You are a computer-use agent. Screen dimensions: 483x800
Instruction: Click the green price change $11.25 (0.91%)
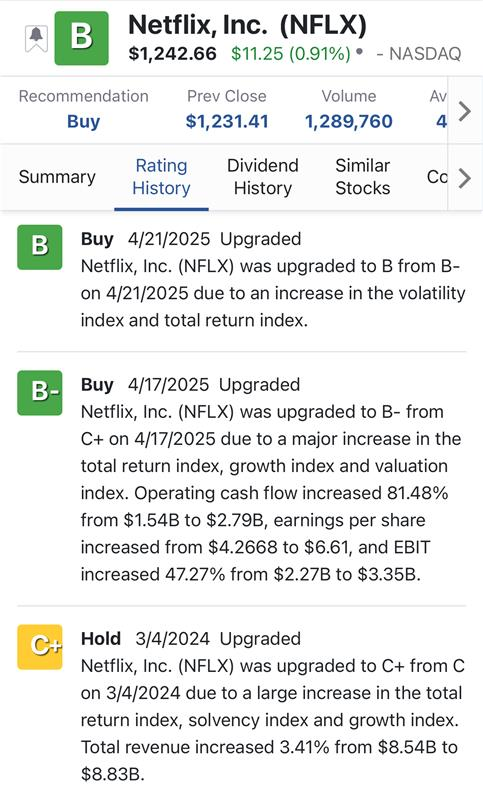tap(291, 54)
